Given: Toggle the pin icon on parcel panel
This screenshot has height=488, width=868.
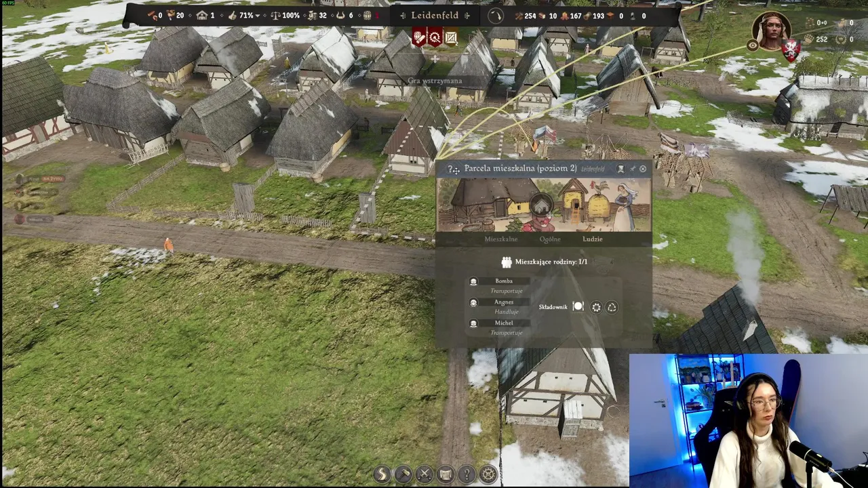Looking at the screenshot, I should pyautogui.click(x=633, y=169).
